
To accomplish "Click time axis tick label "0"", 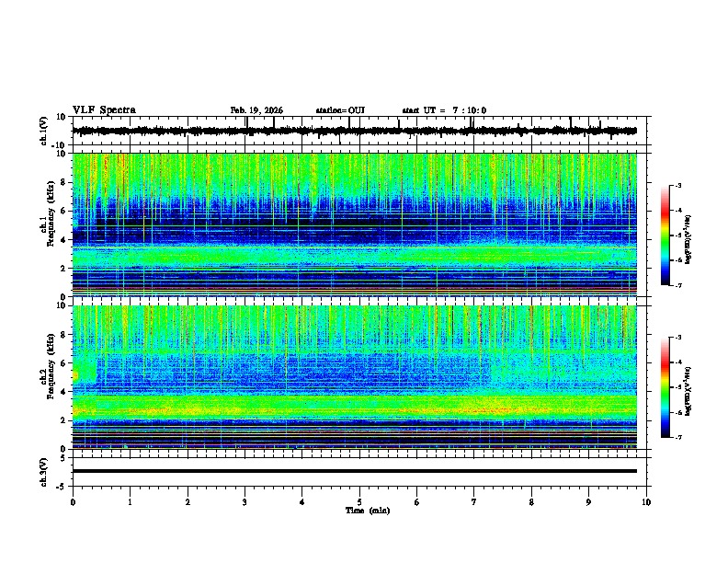I will click(x=73, y=502).
